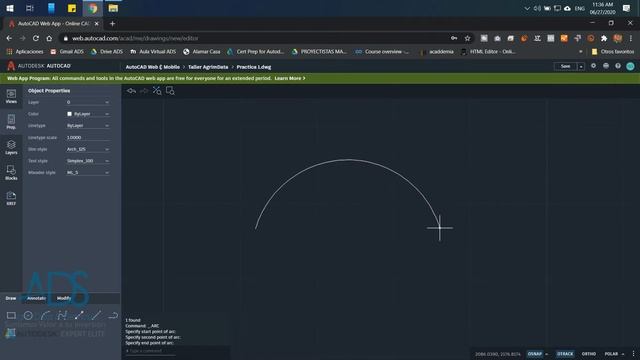Switch to the Annotate tab
Viewport: 640px width, 360px height.
(x=36, y=298)
